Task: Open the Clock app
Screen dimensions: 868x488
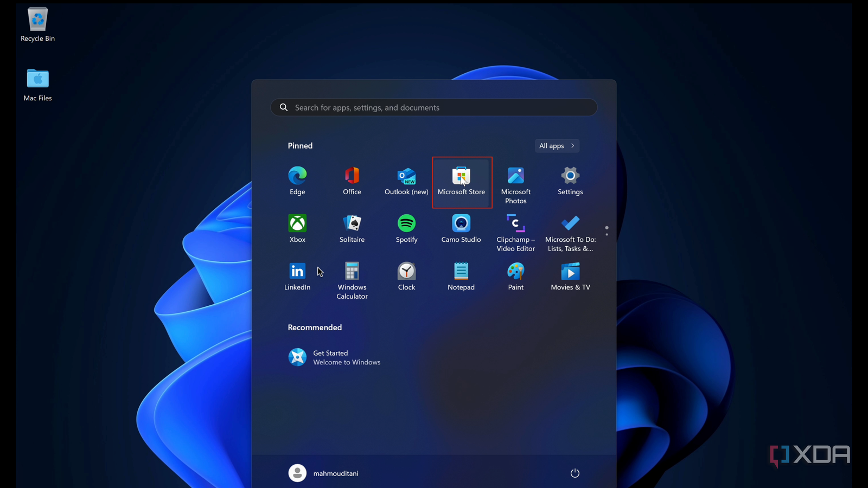Action: click(406, 277)
